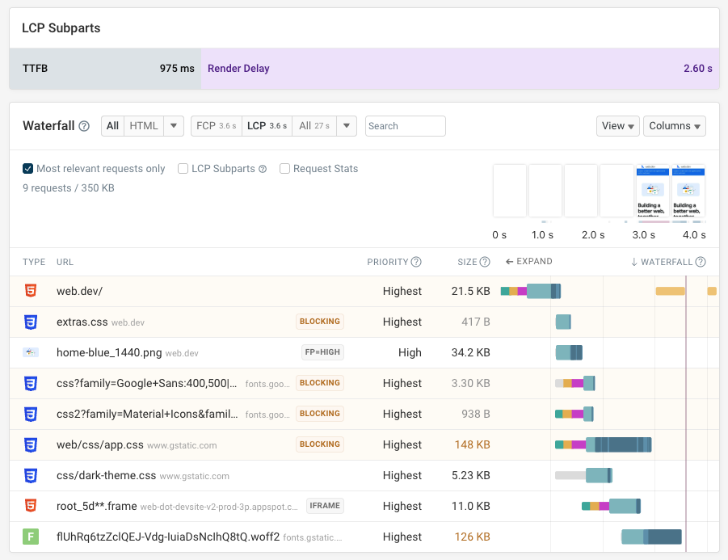Click the image icon for home-blue_1440.png
Viewport: 728px width, 560px height.
pos(30,352)
